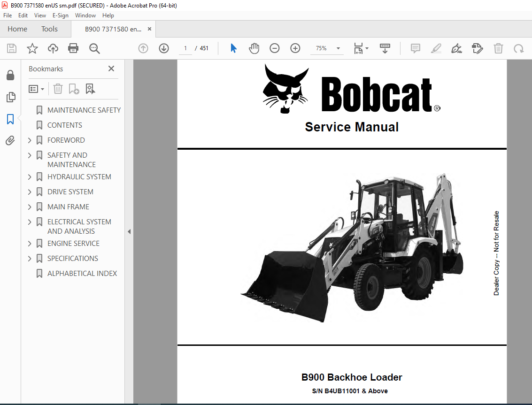
Task: Go to the SPECIFICATIONS bookmark label
Action: point(73,259)
